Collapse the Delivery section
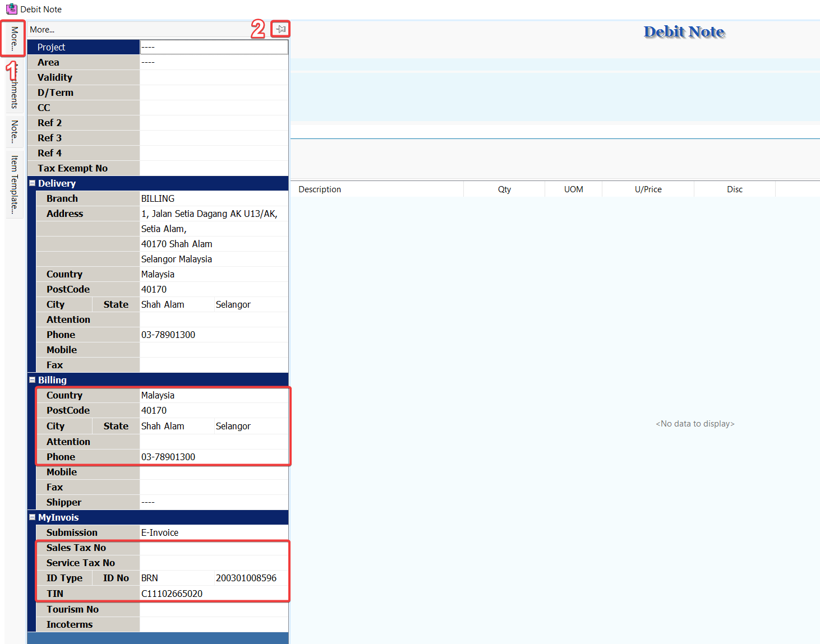 point(33,183)
